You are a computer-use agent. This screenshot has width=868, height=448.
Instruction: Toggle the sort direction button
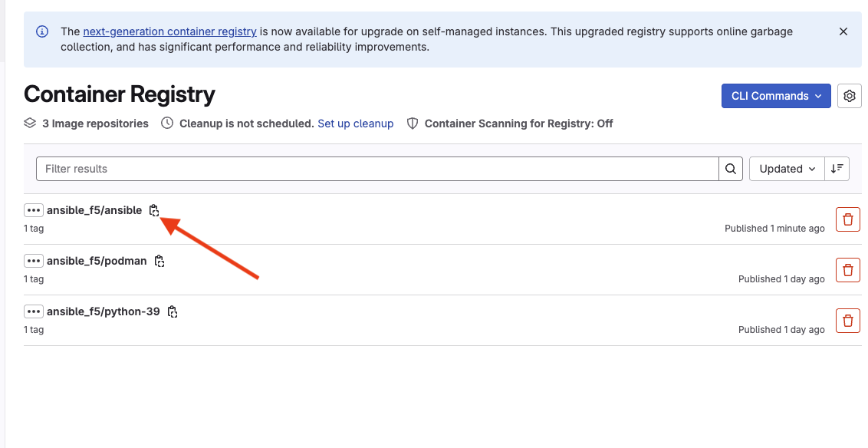coord(837,169)
